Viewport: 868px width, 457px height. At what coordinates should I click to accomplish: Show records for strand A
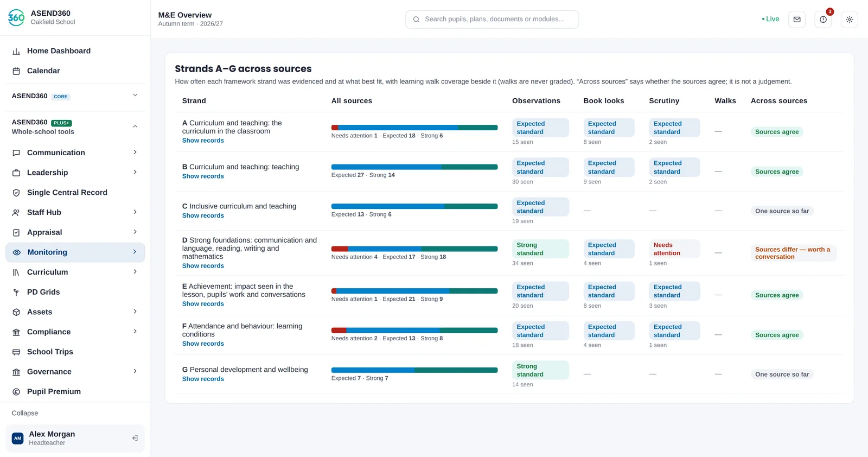pos(203,141)
